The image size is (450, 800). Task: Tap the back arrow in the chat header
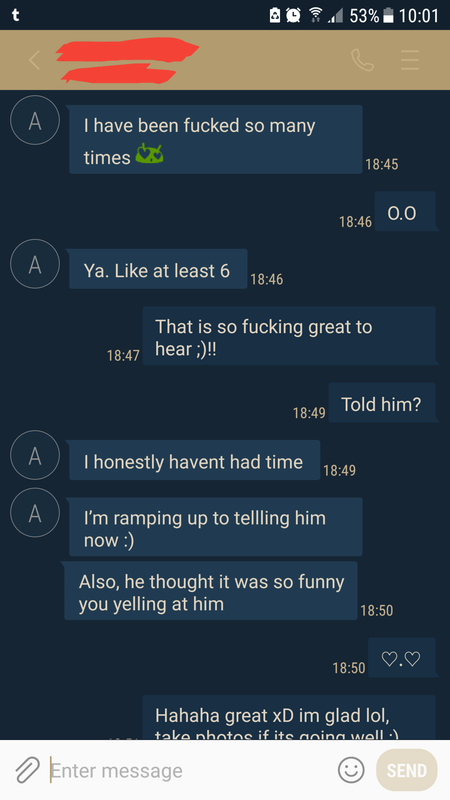34,60
